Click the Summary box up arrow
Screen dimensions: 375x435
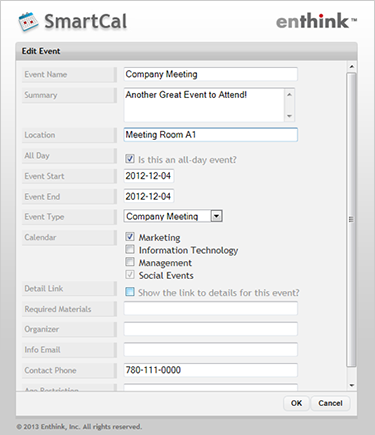(289, 95)
